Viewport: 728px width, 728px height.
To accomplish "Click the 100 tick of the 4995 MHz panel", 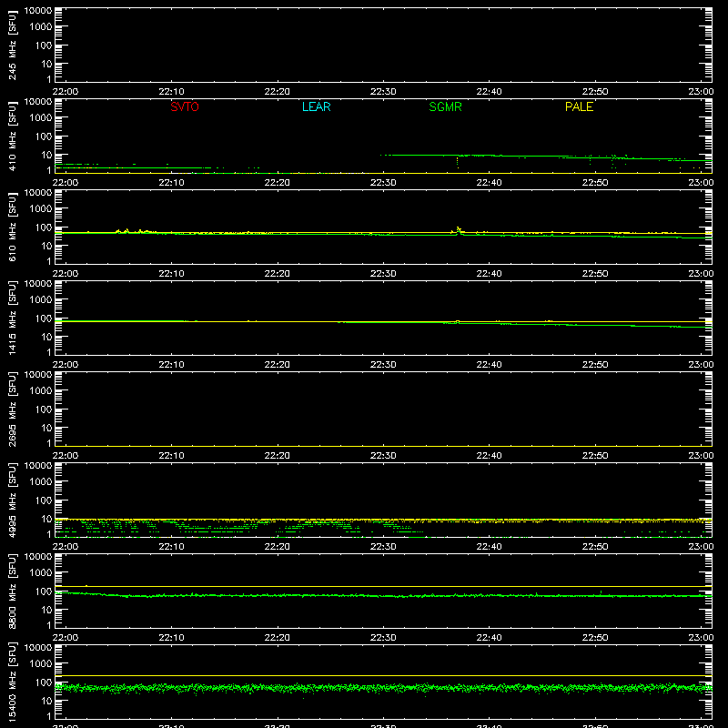I will click(x=44, y=500).
